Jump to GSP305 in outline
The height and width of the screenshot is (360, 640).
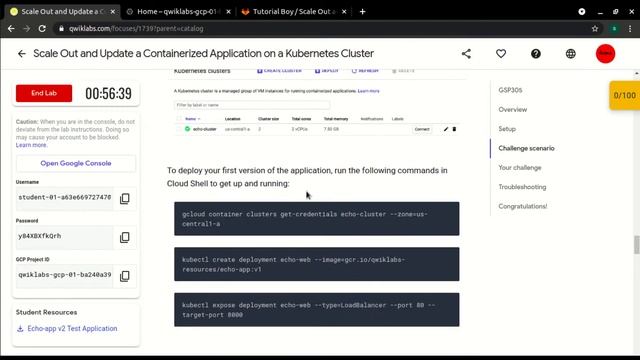pos(510,90)
